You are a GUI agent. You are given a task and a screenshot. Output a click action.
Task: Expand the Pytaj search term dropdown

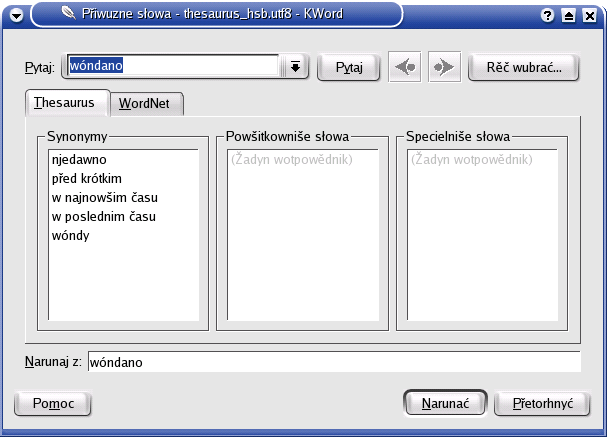click(295, 67)
